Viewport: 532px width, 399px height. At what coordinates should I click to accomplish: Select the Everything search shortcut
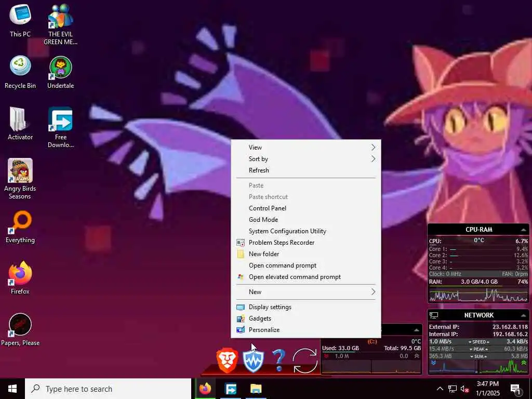(x=20, y=227)
